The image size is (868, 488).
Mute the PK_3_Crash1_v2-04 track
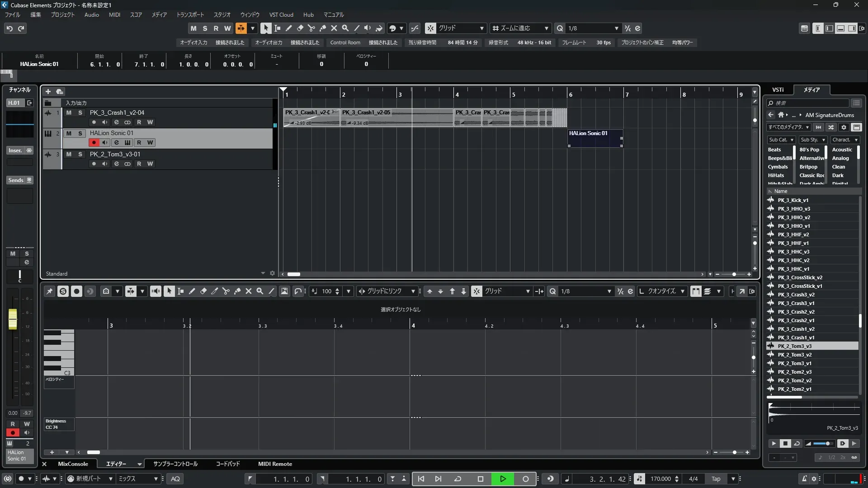69,113
